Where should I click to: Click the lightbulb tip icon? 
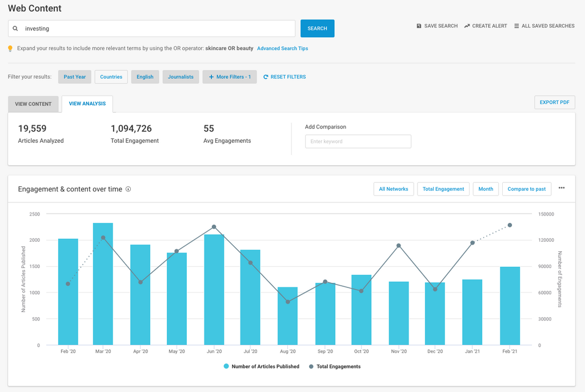[x=11, y=49]
